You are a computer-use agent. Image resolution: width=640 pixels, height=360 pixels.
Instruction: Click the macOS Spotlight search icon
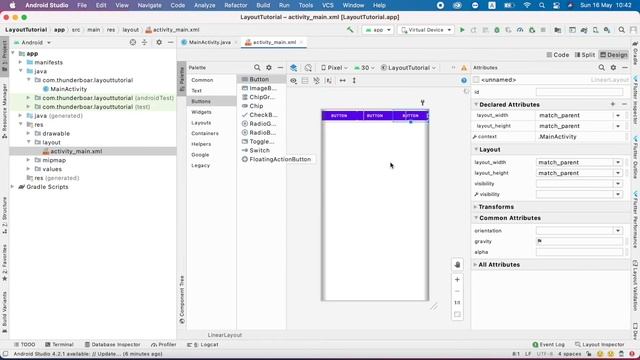point(542,5)
